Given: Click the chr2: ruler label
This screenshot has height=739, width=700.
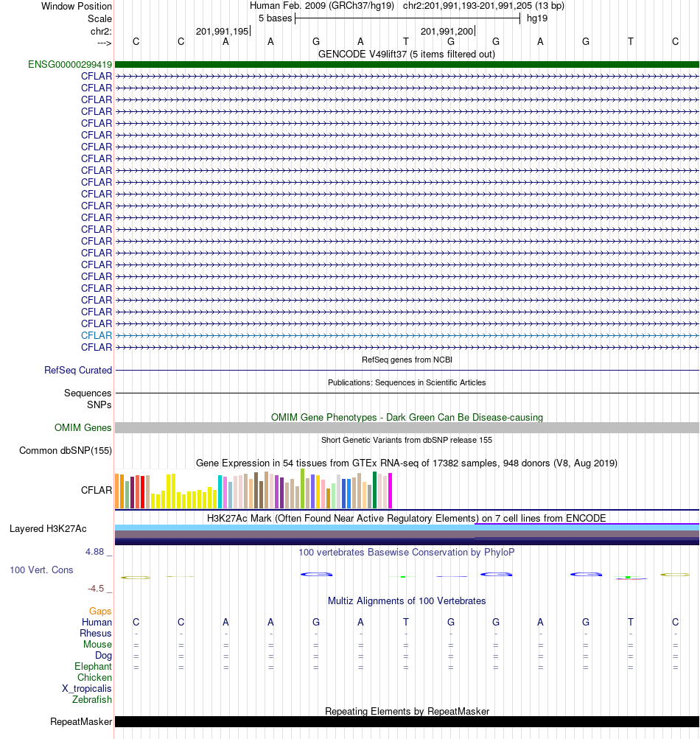Looking at the screenshot, I should (101, 32).
